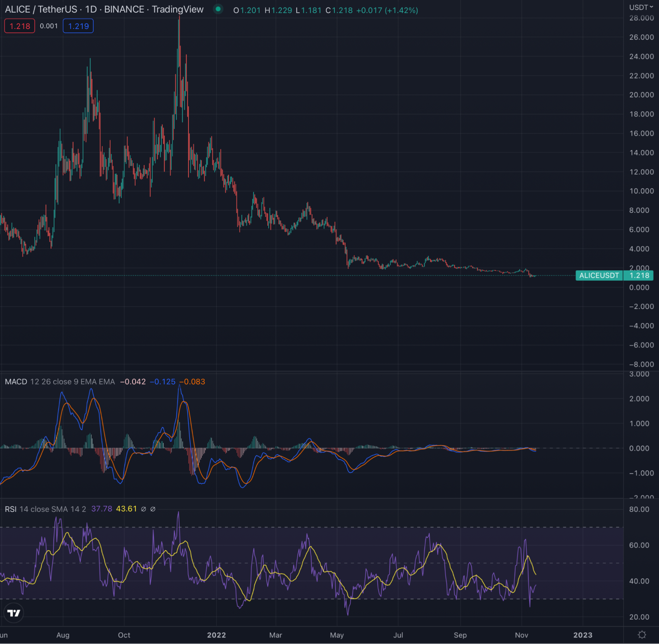Click the 80.00 RSI axis label
The height and width of the screenshot is (644, 659).
click(x=639, y=509)
